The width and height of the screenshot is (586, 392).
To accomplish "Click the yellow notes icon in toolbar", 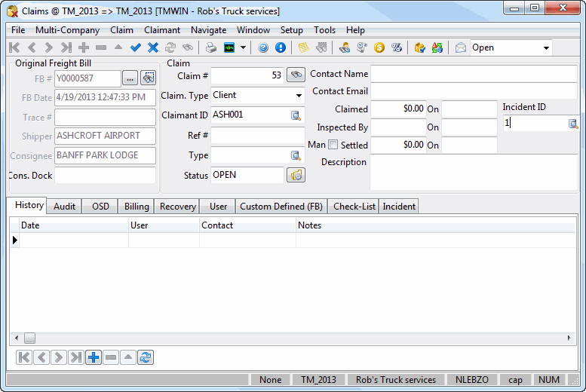I will click(303, 47).
